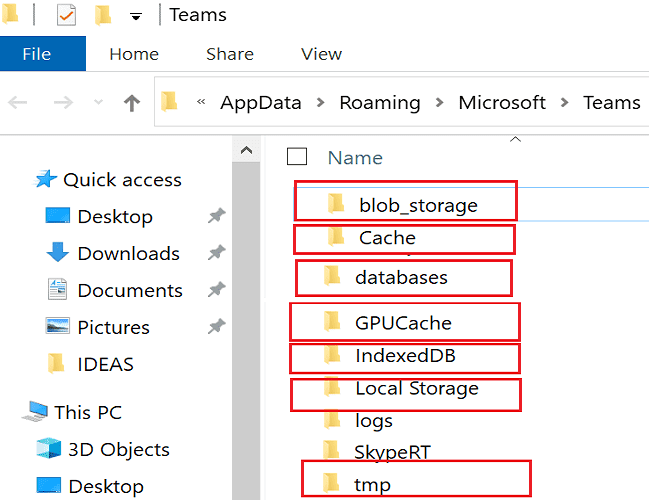Select the Cache folder name
649x500 pixels.
coord(387,238)
